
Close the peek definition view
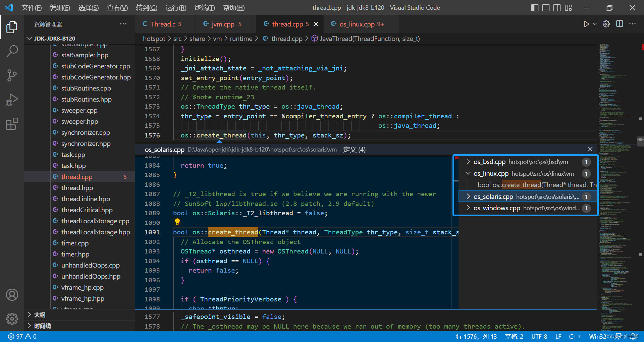pyautogui.click(x=590, y=149)
